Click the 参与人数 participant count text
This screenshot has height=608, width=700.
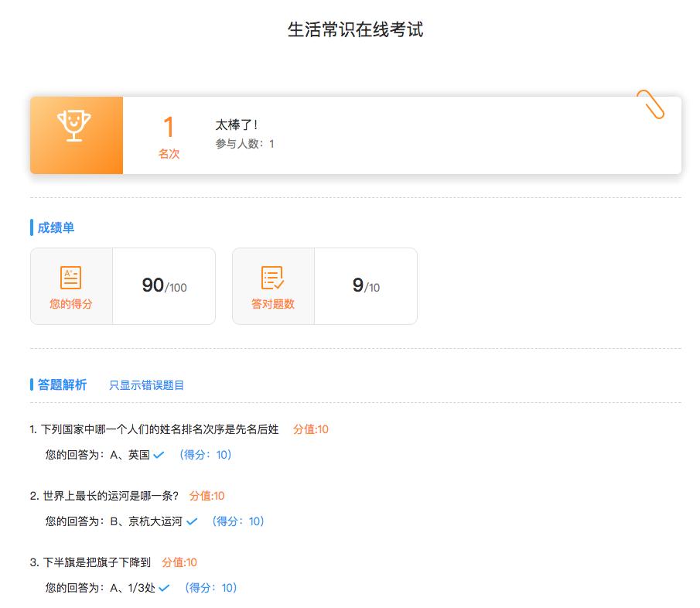coord(244,144)
